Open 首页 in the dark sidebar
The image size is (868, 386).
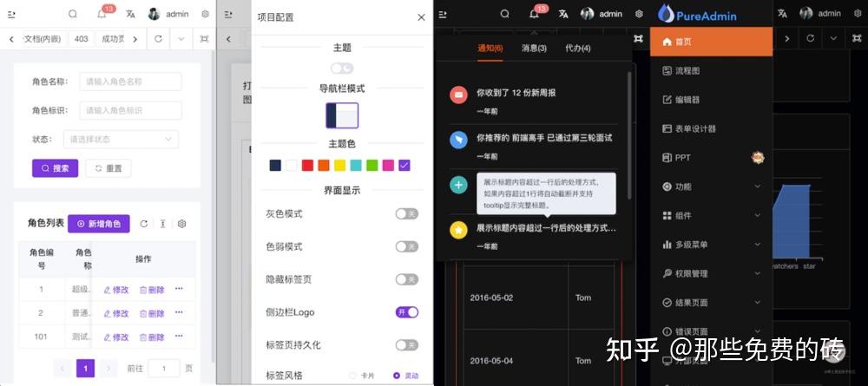[x=712, y=42]
